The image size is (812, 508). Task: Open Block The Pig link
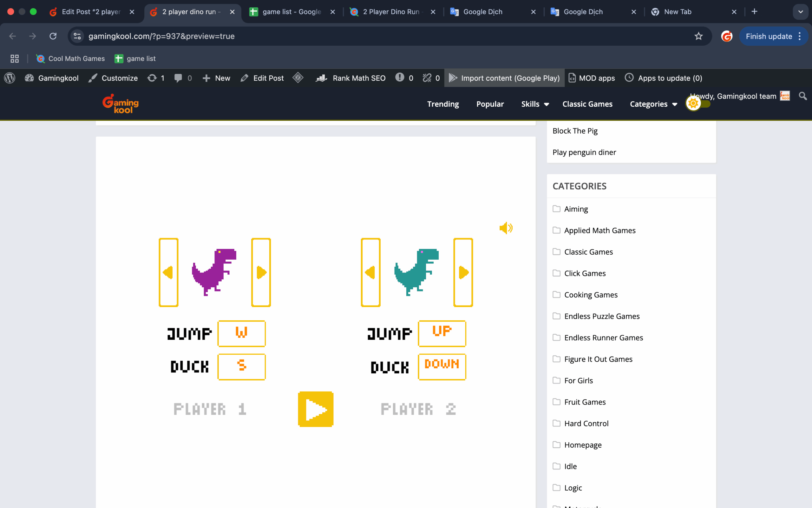(x=575, y=131)
